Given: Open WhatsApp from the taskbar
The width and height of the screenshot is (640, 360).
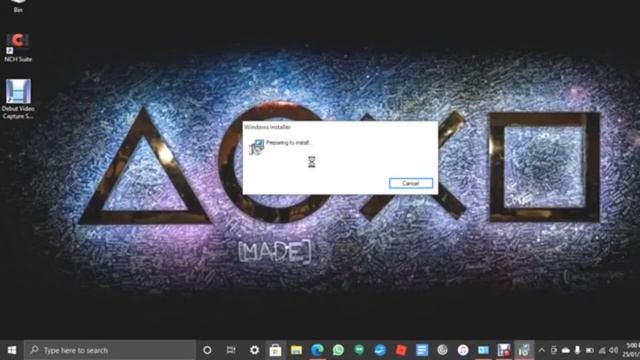Looking at the screenshot, I should [x=338, y=350].
